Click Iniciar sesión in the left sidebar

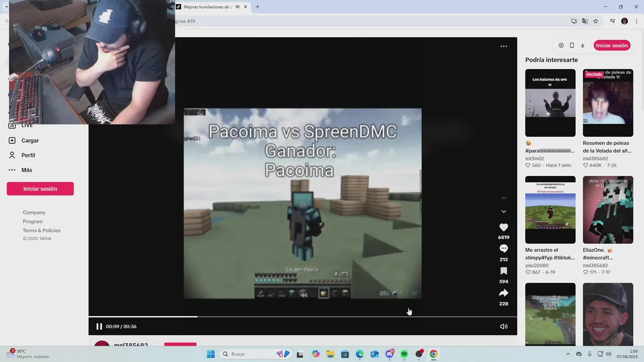(40, 189)
